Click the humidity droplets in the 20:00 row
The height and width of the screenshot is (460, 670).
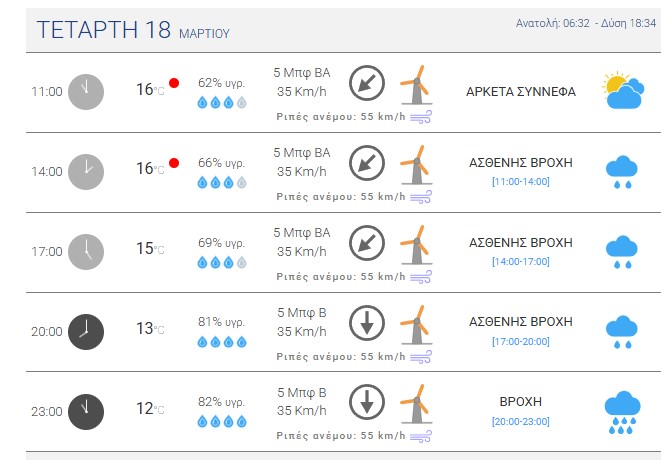[x=221, y=342]
